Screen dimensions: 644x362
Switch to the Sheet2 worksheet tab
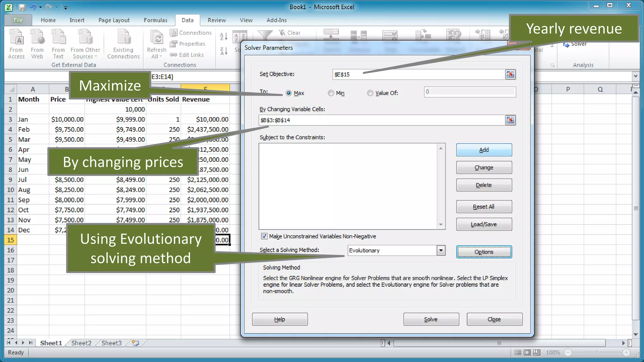[81, 343]
